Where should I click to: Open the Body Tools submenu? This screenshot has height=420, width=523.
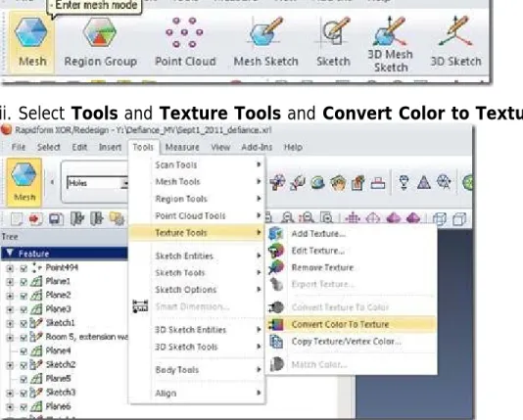[x=197, y=370]
